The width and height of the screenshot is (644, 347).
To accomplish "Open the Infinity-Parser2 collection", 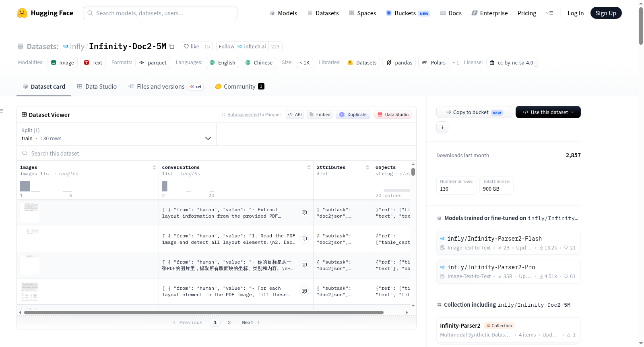I will pos(508,330).
